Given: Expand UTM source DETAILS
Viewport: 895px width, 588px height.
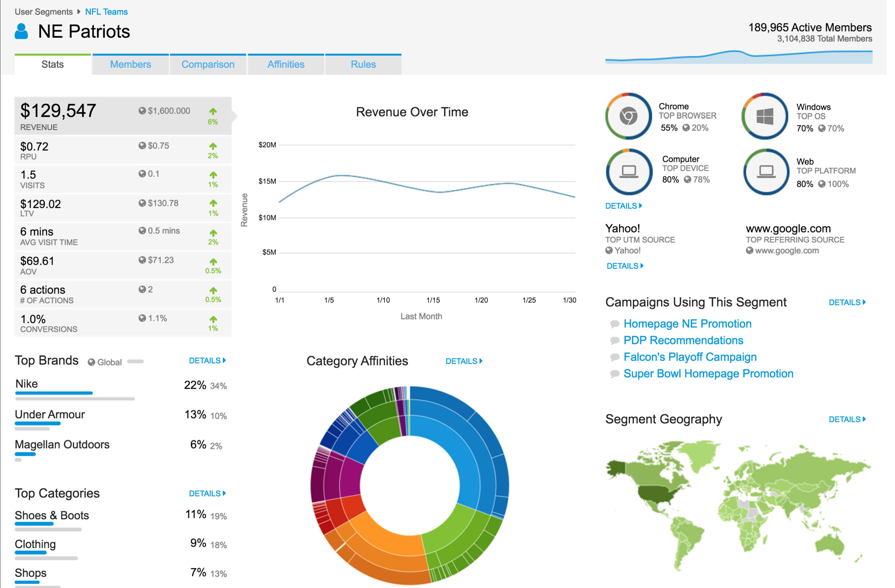Looking at the screenshot, I should coord(625,266).
